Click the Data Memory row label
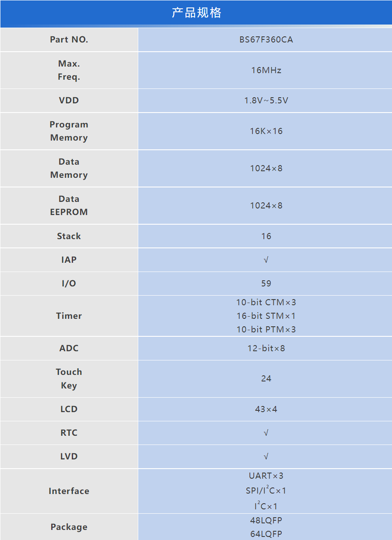This screenshot has width=392, height=540. coord(69,168)
